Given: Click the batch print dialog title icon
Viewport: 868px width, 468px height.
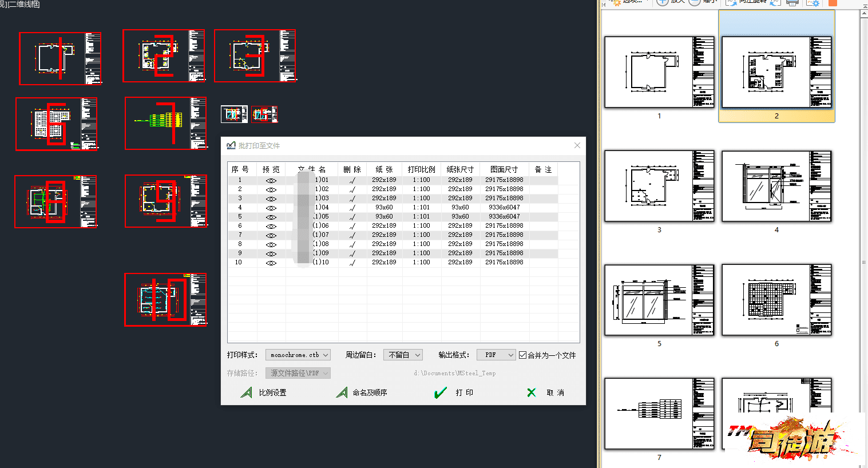Looking at the screenshot, I should tap(231, 145).
